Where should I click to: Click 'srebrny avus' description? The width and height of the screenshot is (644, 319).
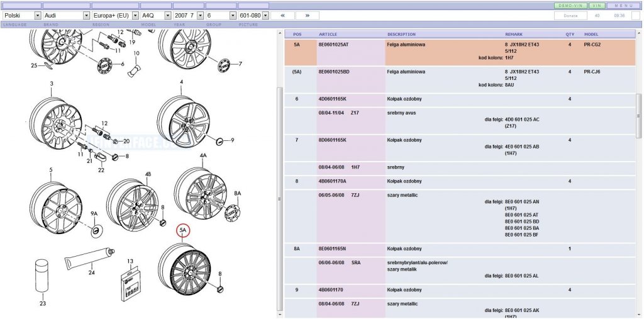pos(401,113)
